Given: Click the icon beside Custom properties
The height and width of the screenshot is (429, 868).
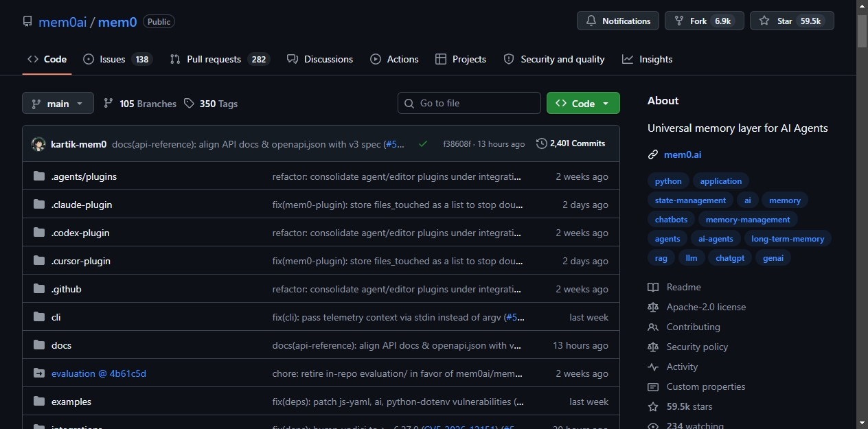Looking at the screenshot, I should click(653, 386).
